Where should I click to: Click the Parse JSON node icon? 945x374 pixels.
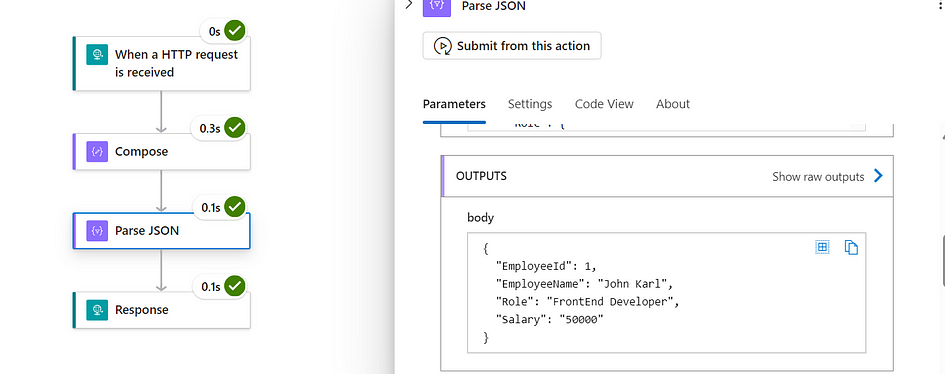pyautogui.click(x=96, y=231)
